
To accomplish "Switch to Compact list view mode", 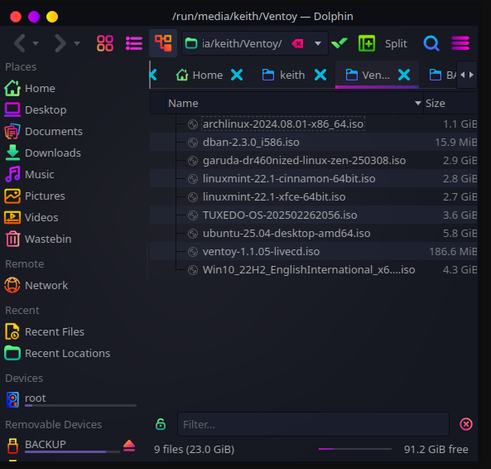I will pyautogui.click(x=134, y=43).
